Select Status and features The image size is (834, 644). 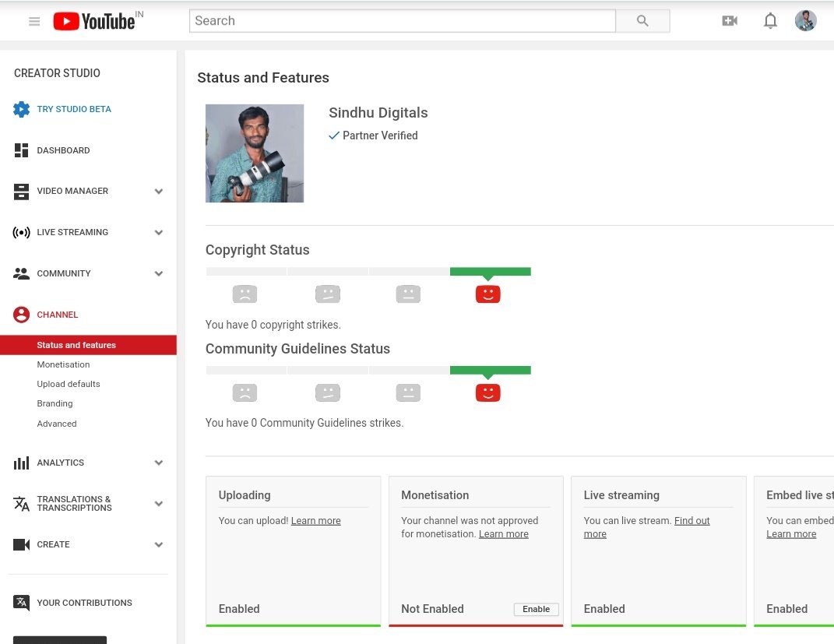[x=88, y=345]
